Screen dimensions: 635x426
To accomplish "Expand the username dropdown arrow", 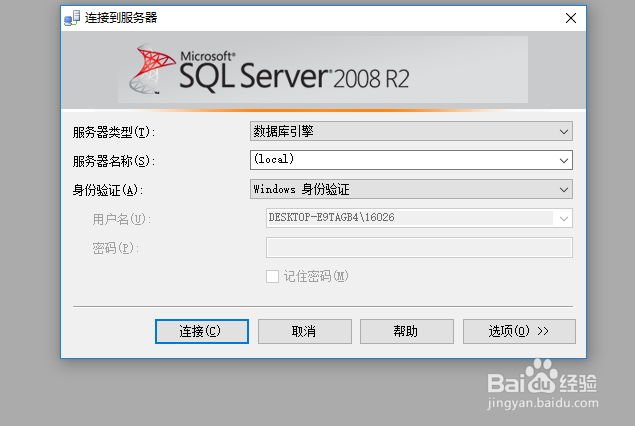I will (563, 219).
